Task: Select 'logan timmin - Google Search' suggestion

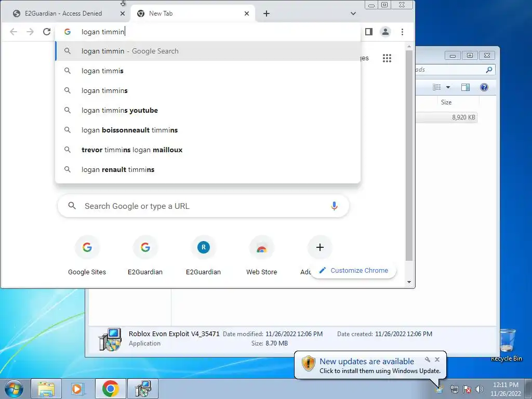Action: [208, 51]
